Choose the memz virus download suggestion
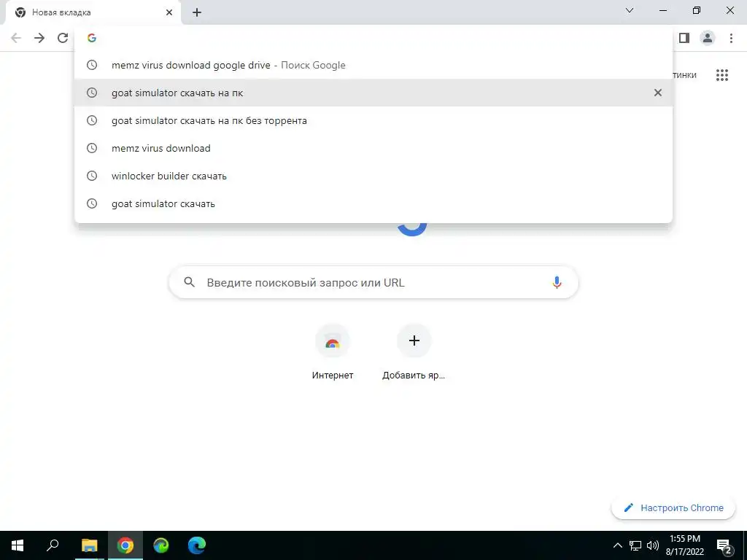This screenshot has width=747, height=560. (373, 148)
